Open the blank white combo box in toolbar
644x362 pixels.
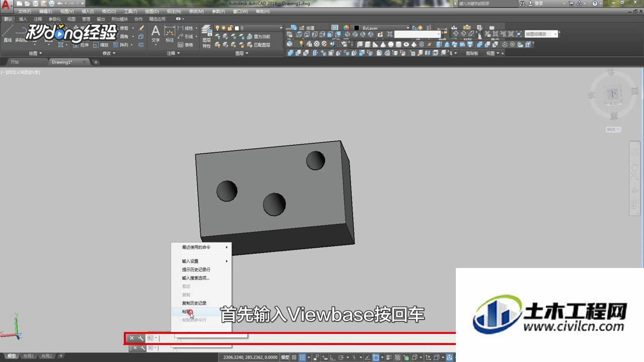pyautogui.click(x=417, y=34)
